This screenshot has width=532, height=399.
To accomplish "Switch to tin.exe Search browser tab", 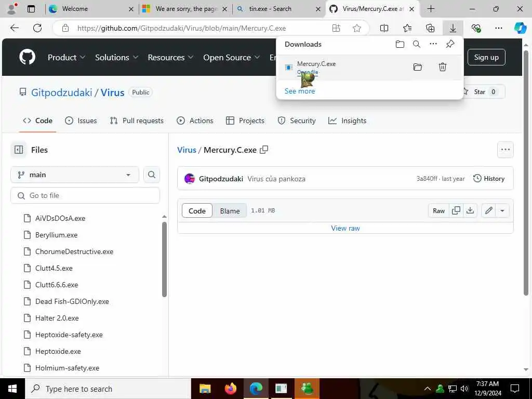I will tap(279, 9).
